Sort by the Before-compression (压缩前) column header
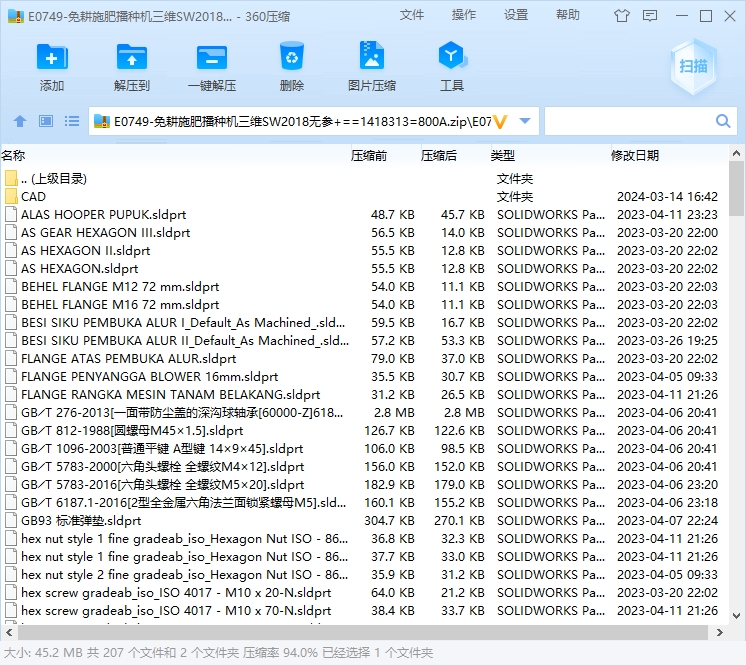 click(369, 155)
